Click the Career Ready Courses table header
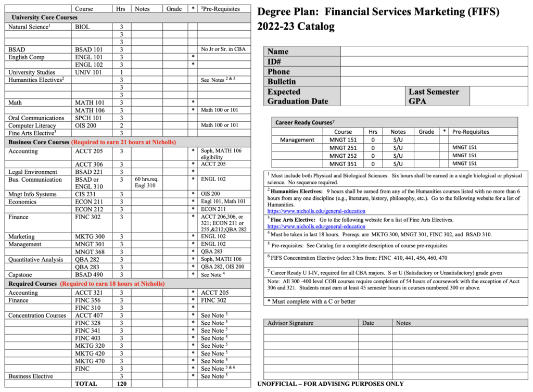The image size is (533, 392). pos(395,122)
